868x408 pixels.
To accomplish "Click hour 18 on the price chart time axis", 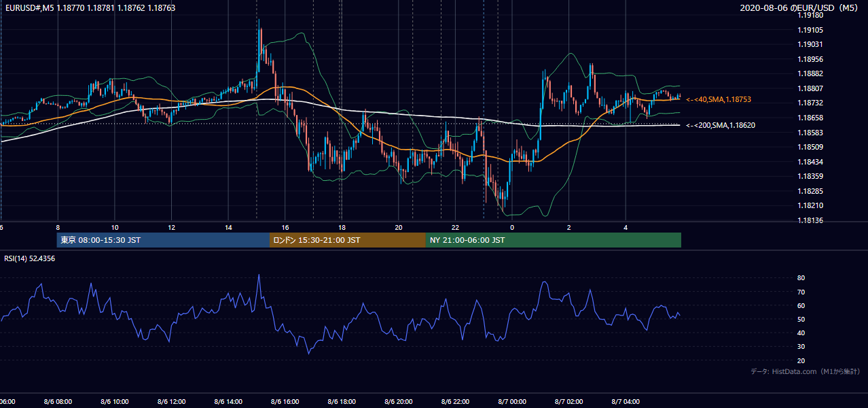I will coord(342,228).
